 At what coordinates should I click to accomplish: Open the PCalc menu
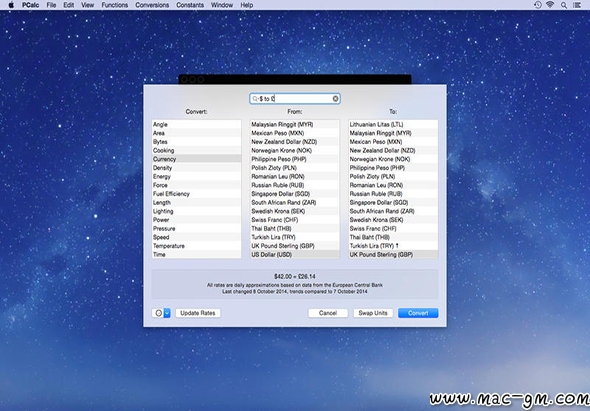[30, 5]
